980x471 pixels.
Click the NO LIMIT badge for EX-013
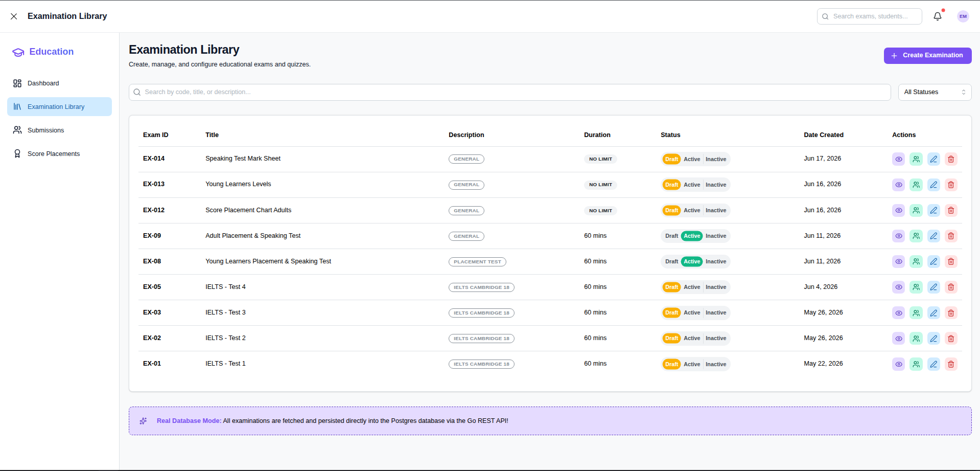point(600,185)
